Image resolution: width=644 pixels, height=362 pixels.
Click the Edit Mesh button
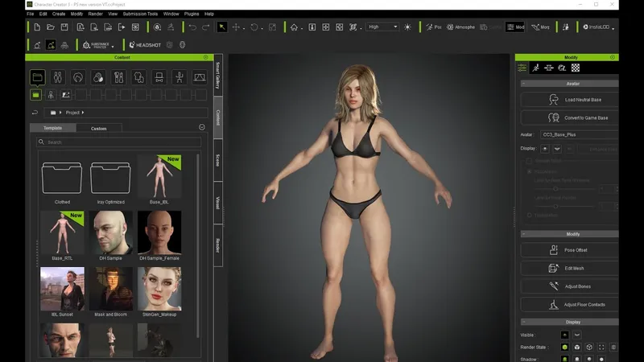pyautogui.click(x=570, y=269)
